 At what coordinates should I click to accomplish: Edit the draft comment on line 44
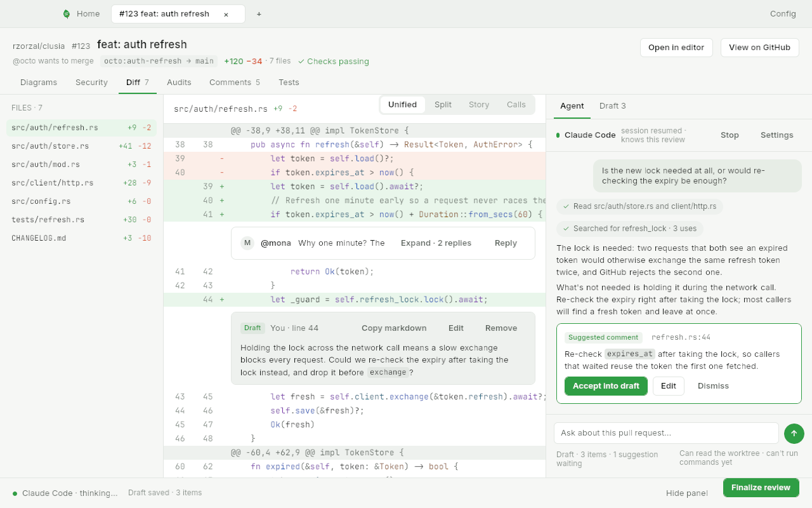coord(456,328)
